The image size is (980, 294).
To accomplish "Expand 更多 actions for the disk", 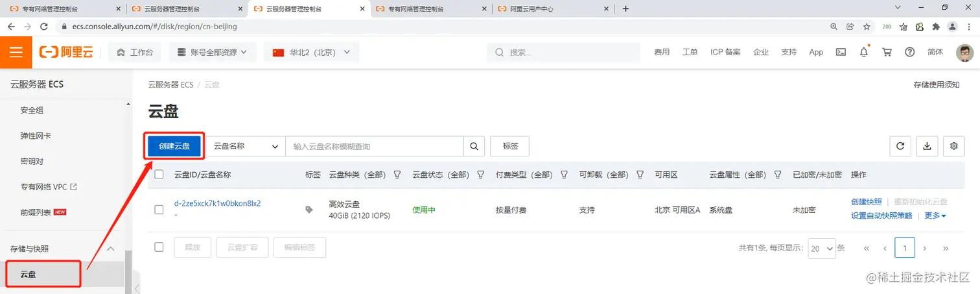I will (x=935, y=215).
